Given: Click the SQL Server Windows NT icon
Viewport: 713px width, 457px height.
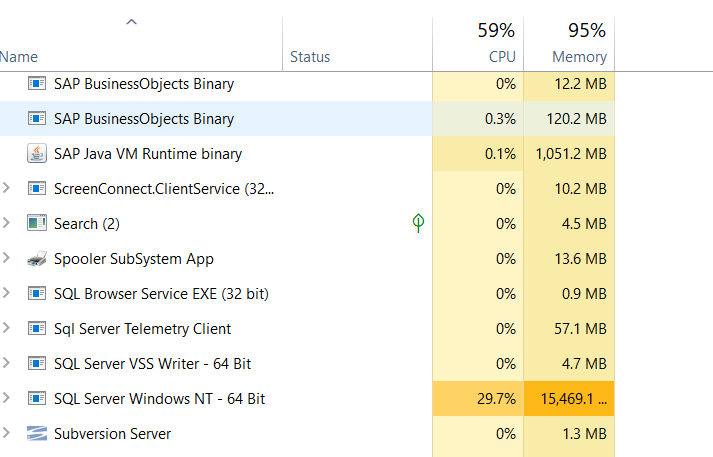Looking at the screenshot, I should pos(37,399).
